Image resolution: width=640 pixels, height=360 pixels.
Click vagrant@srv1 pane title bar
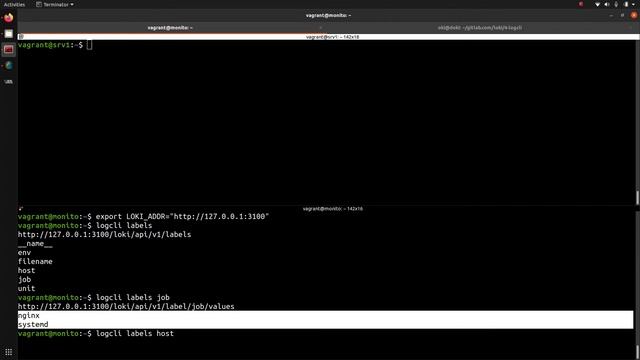coord(332,37)
